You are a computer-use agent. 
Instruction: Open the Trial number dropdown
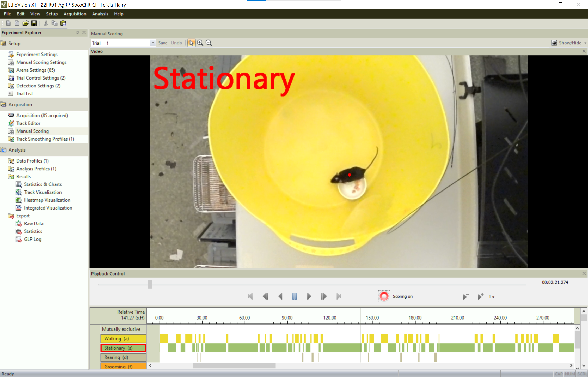click(x=152, y=43)
